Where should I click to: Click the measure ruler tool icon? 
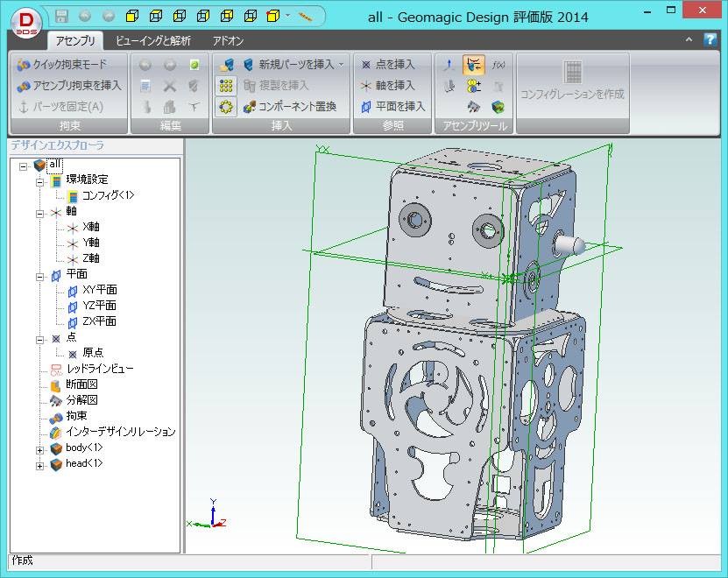coord(305,18)
